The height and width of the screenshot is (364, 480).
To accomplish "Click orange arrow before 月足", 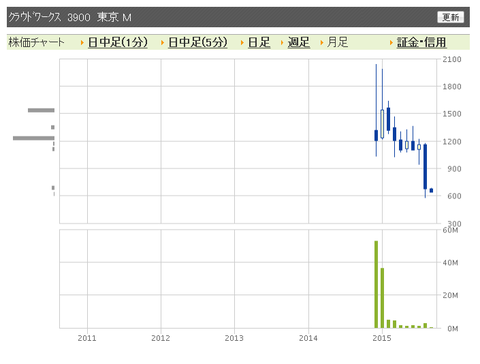I will click(x=322, y=43).
